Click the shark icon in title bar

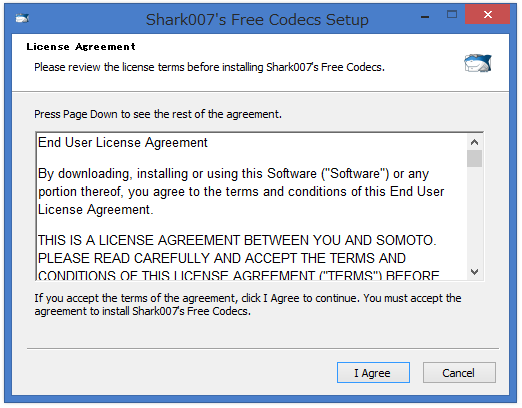coord(22,18)
